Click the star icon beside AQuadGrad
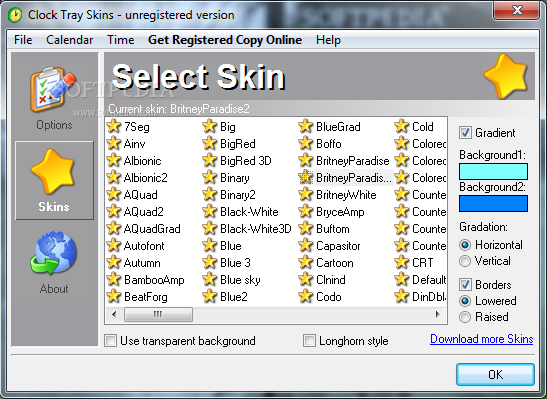Screen dimensions: 547x399 coord(114,228)
